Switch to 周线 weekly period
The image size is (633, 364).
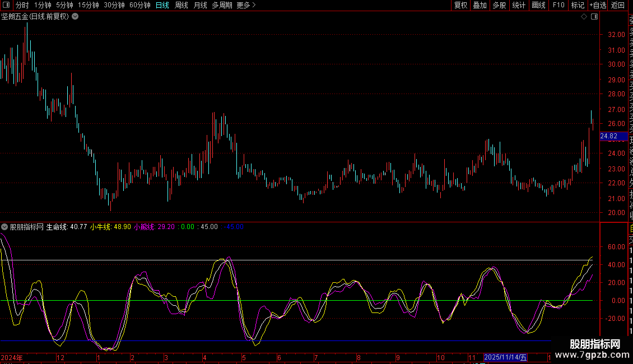point(181,5)
